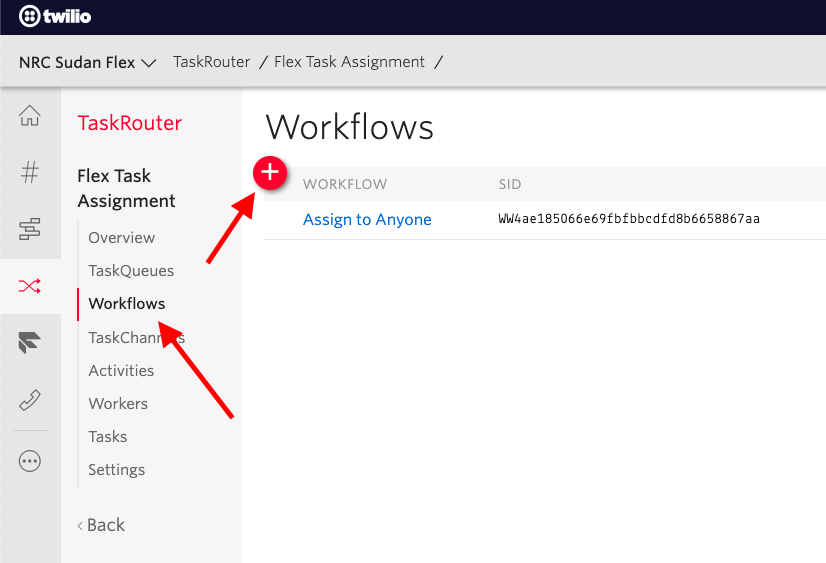Go to TaskRouter breadcrumb
The height and width of the screenshot is (563, 826).
tap(211, 62)
